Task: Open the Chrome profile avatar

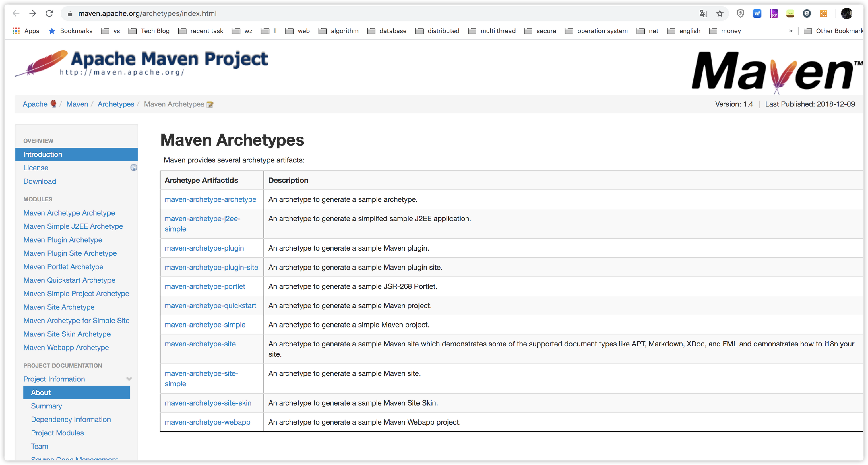Action: click(846, 13)
